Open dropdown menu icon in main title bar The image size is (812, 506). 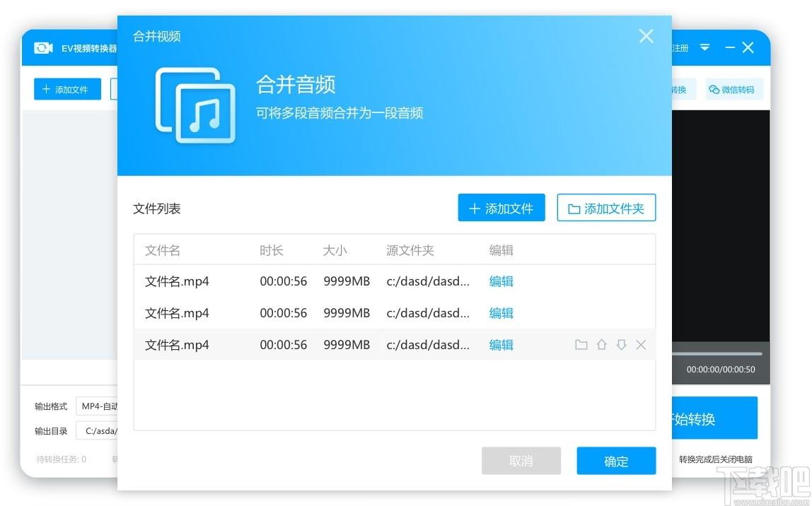(x=704, y=47)
